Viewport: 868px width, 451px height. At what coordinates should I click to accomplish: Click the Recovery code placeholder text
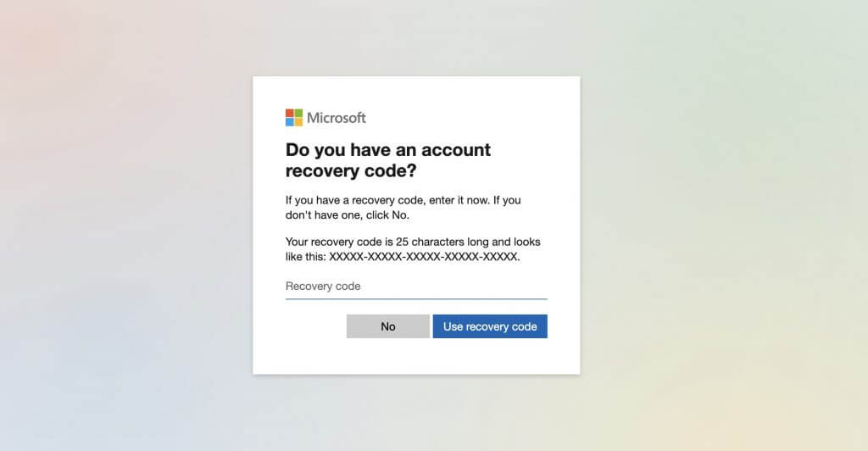323,286
